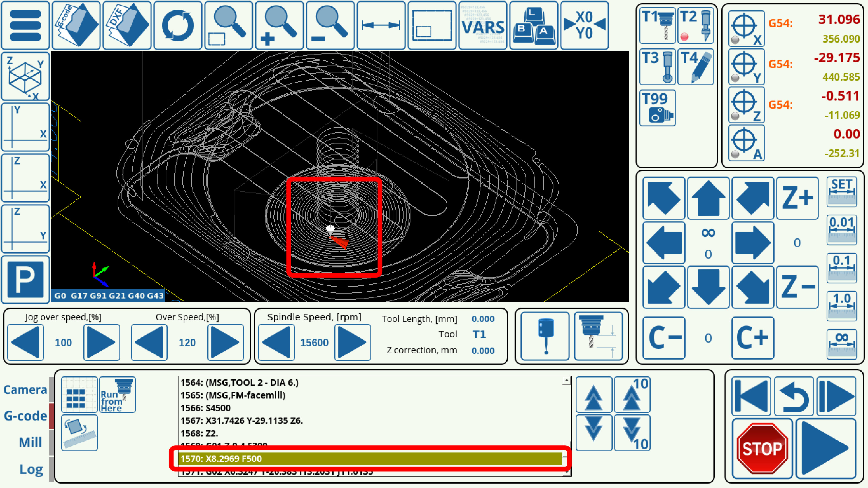This screenshot has height=488, width=868.
Task: Increase Jog over speed right arrow
Action: [101, 342]
